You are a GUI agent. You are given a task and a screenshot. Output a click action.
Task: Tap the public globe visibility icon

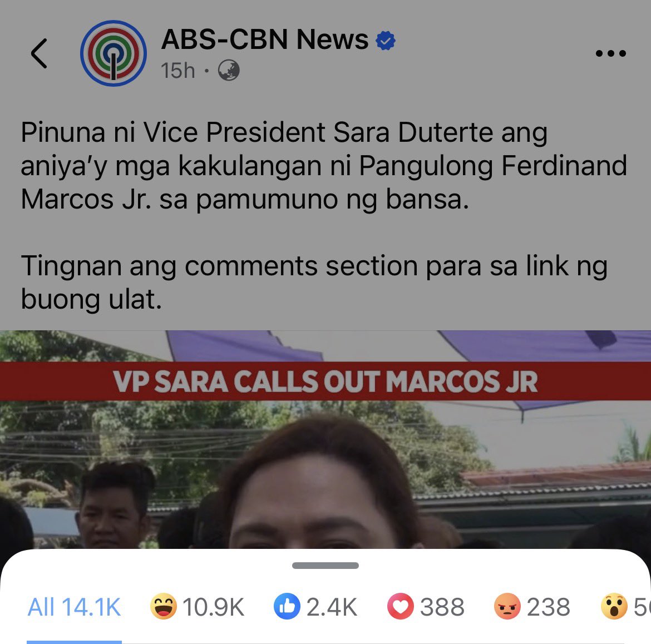(229, 70)
